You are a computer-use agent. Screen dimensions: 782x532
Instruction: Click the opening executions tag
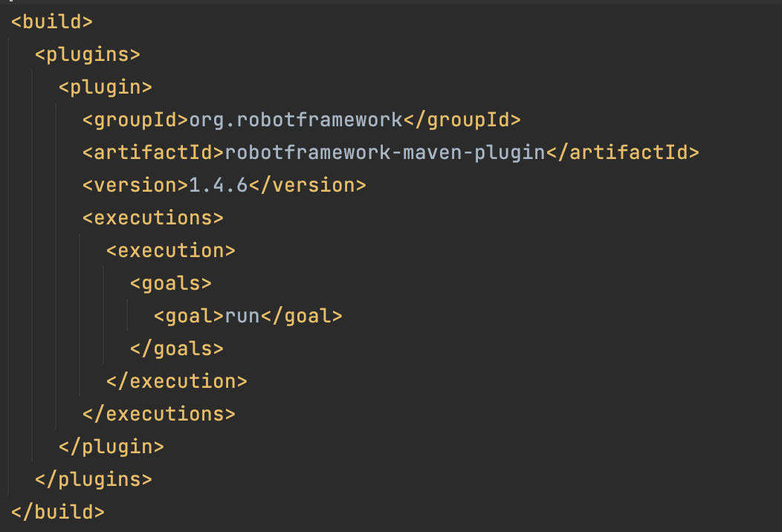(152, 218)
